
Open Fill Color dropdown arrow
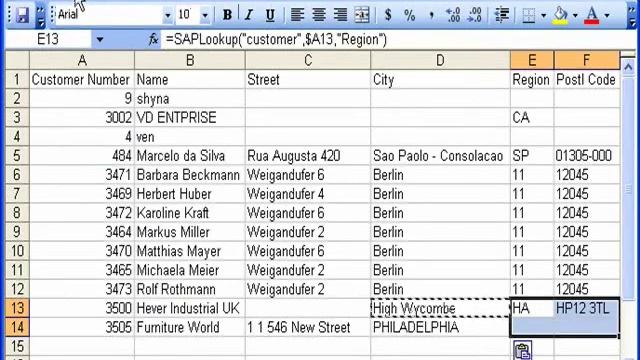(575, 16)
